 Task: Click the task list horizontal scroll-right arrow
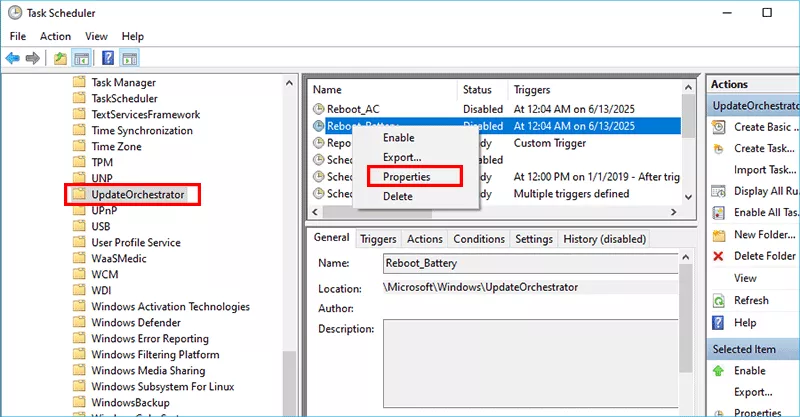tap(673, 212)
